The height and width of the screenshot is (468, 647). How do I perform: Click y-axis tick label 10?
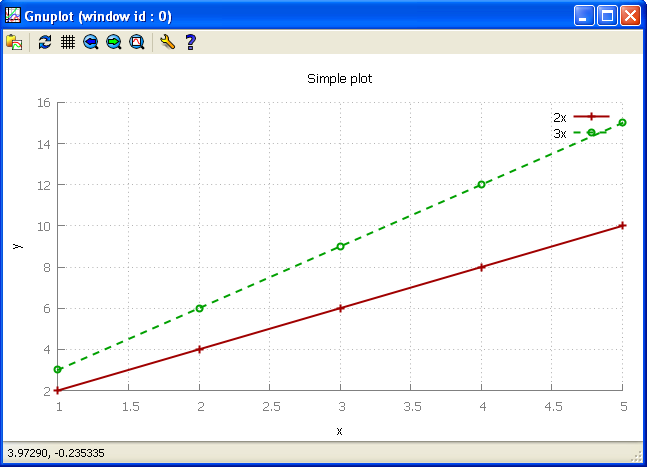43,226
